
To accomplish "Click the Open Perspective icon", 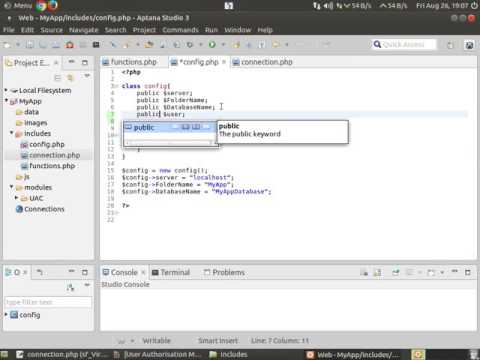I will tap(450, 45).
